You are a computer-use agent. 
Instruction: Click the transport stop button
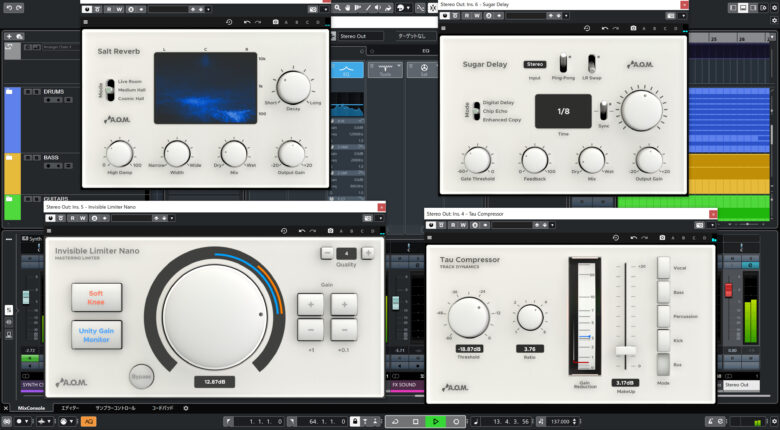[x=415, y=422]
